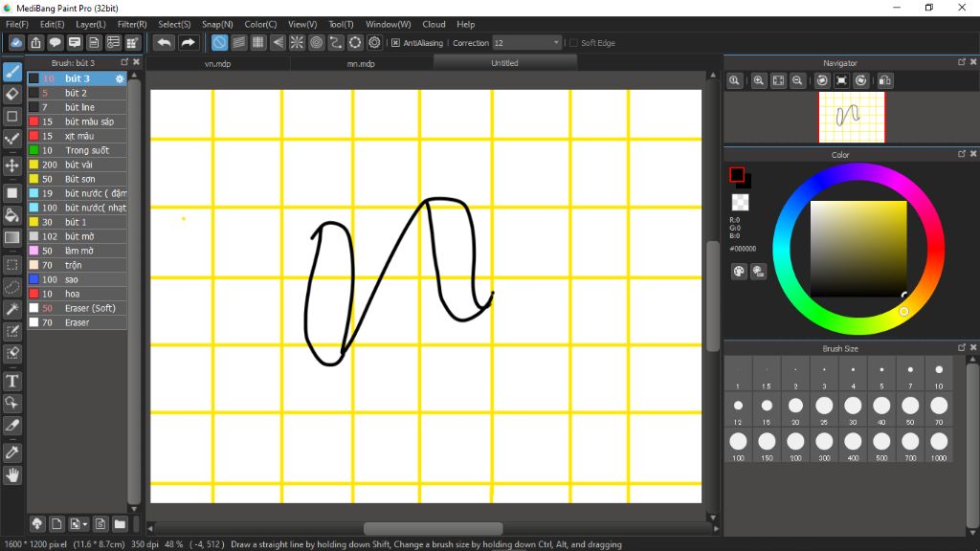Open color palette icon in Color panel
This screenshot has width=980, height=551.
[739, 271]
